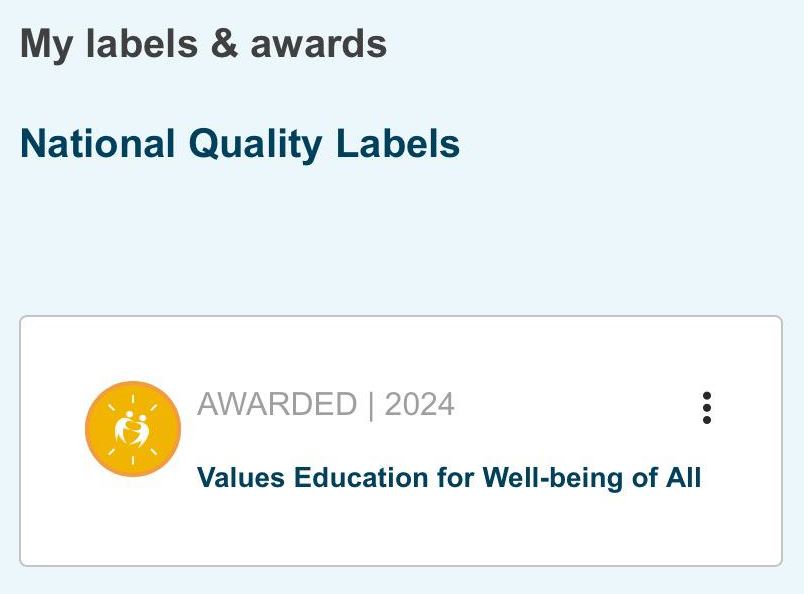The width and height of the screenshot is (804, 594).
Task: Select the National Quality Labels heading
Action: pos(240,144)
